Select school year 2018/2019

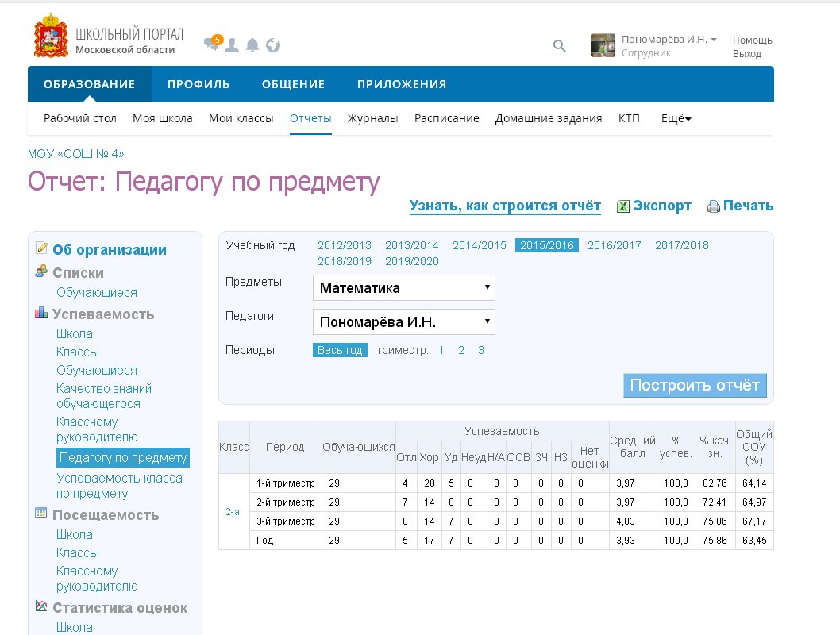[345, 261]
